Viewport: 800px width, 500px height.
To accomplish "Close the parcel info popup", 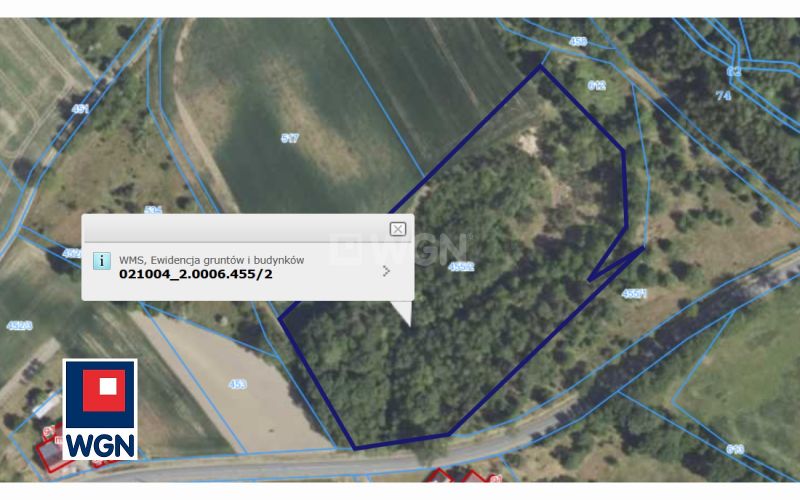I will 397,229.
